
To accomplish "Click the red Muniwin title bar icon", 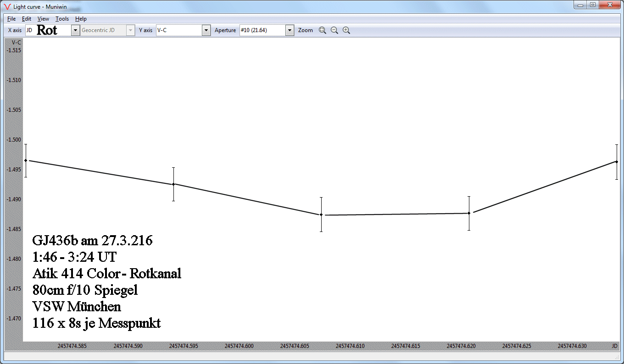I will (x=7, y=6).
